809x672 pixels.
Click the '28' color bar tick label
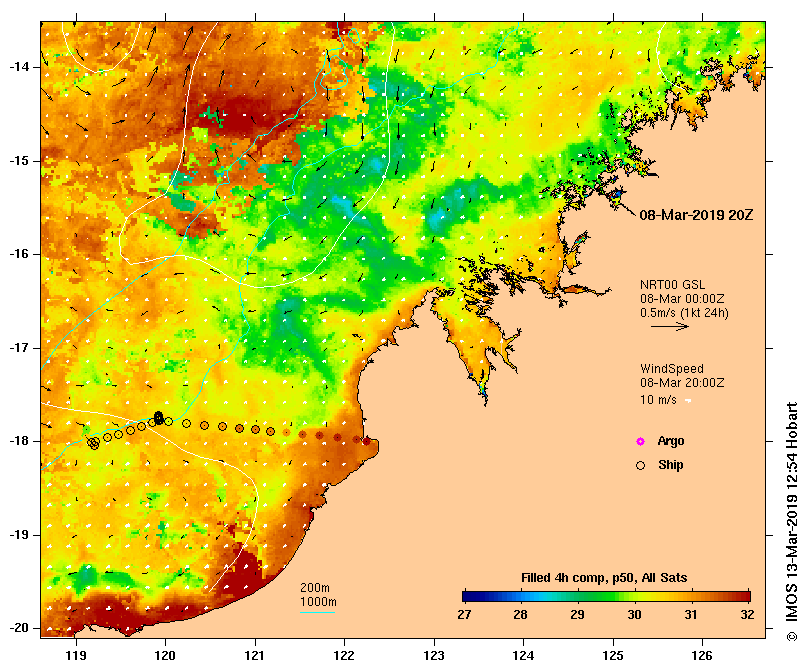[520, 615]
